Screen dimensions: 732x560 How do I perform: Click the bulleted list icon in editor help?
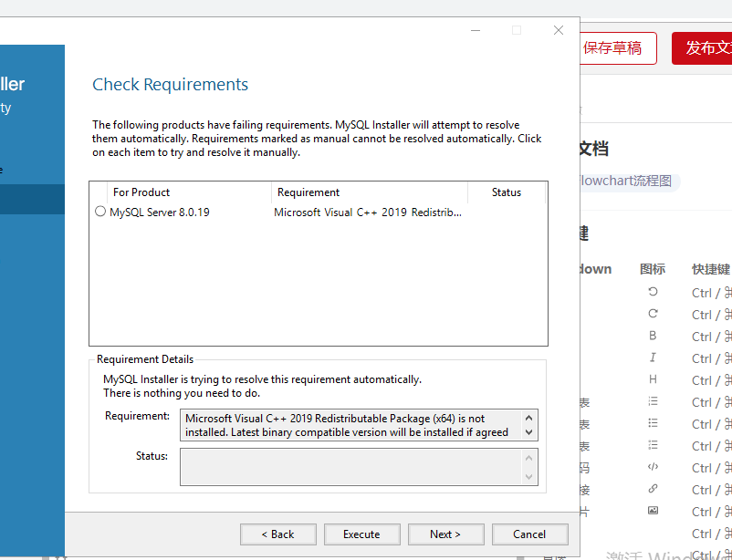(x=653, y=423)
